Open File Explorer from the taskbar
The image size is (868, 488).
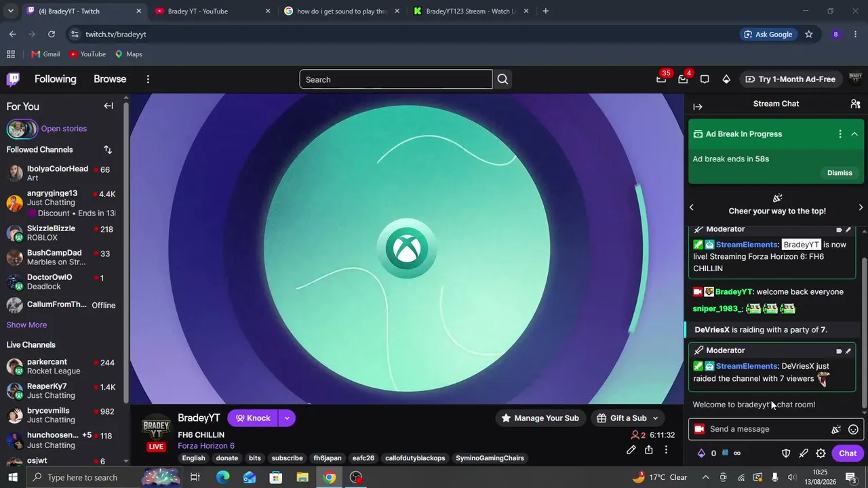click(x=302, y=478)
